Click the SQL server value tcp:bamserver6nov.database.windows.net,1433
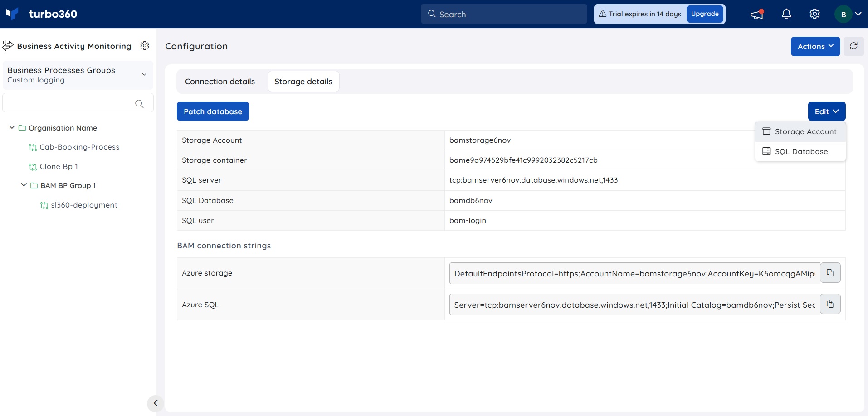868x416 pixels. (x=533, y=180)
